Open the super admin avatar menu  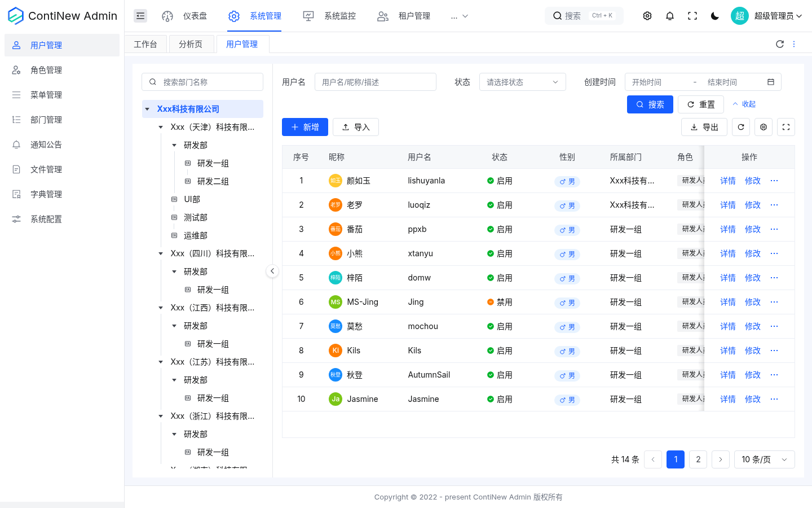pos(766,16)
